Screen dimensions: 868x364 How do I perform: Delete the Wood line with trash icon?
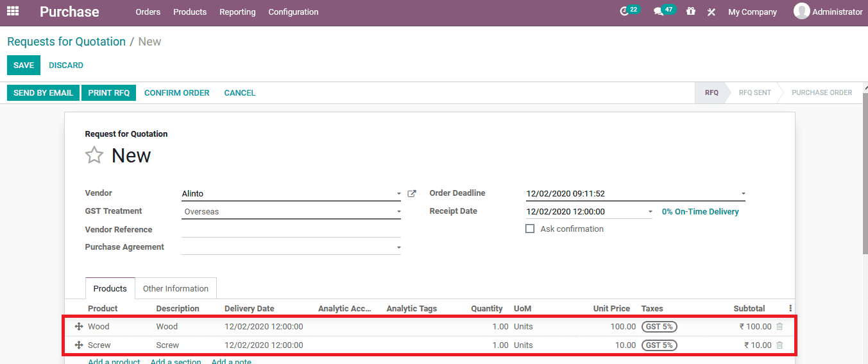(779, 326)
